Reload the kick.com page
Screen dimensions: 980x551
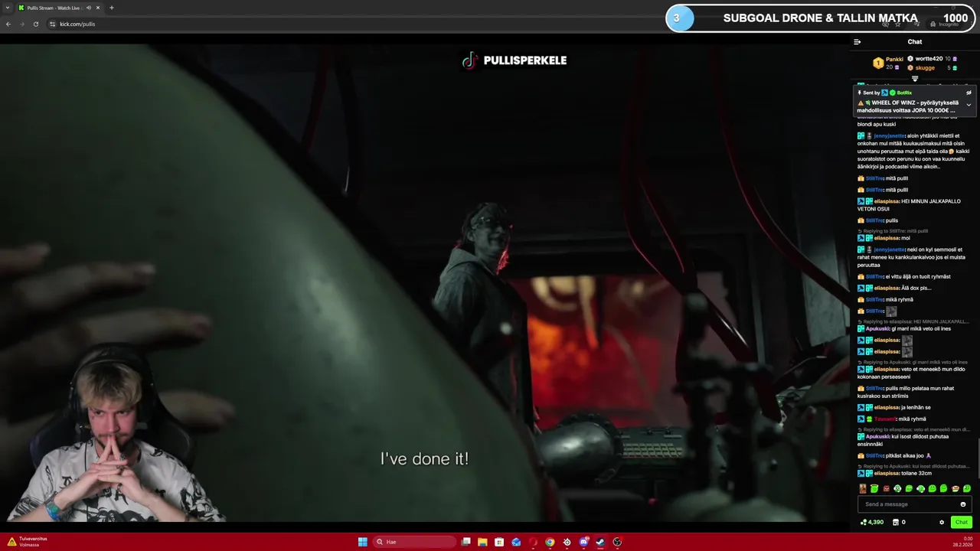36,24
